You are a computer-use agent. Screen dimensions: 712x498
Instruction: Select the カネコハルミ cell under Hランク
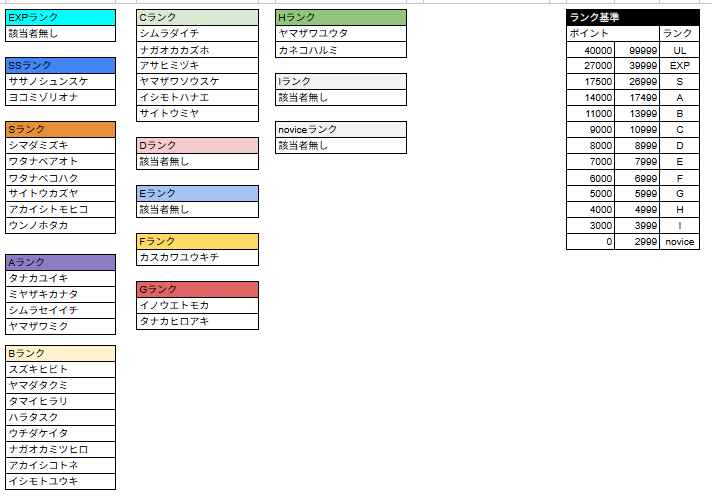click(341, 49)
